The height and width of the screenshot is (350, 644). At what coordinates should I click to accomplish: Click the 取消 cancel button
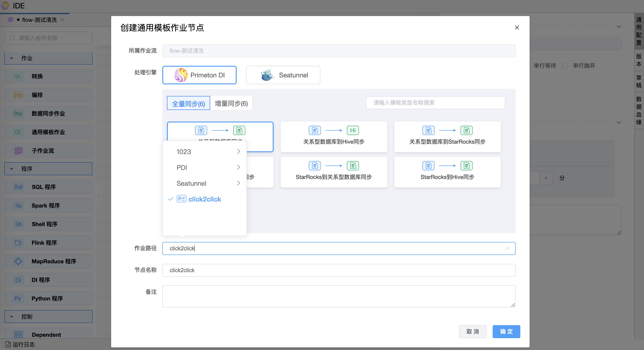click(x=472, y=331)
